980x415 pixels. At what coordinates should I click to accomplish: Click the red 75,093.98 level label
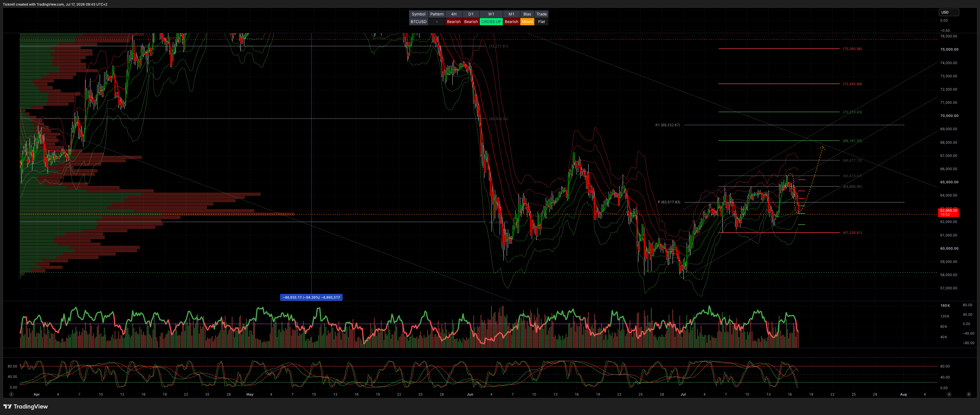click(x=852, y=49)
